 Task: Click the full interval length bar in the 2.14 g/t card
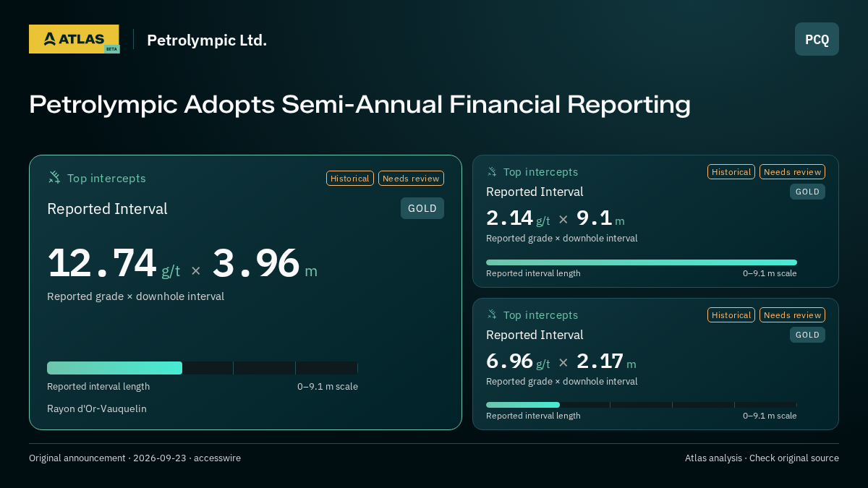point(642,262)
